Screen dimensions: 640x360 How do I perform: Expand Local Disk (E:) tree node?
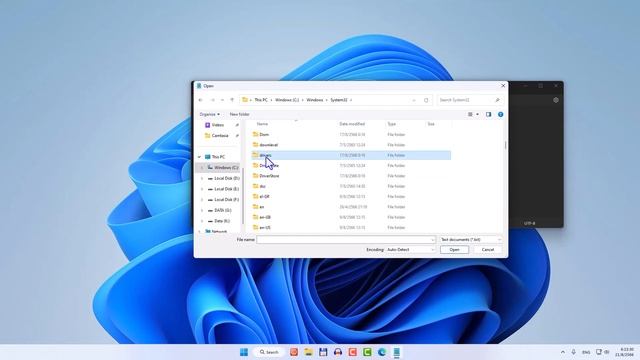[202, 189]
